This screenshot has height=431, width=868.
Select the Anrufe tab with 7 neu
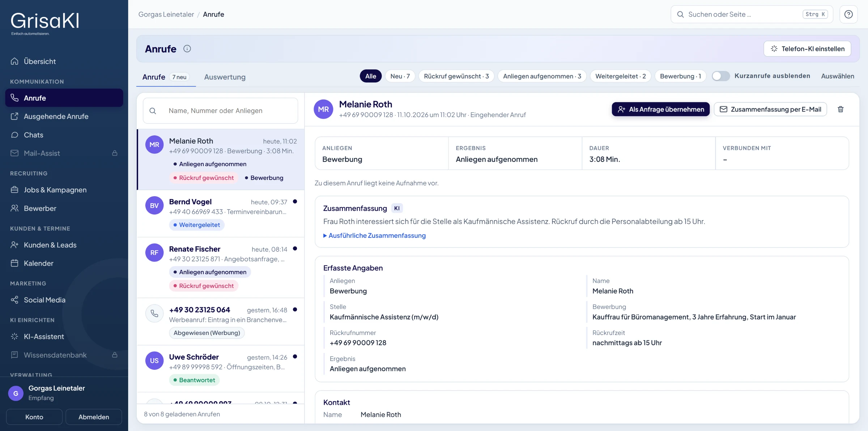tap(166, 77)
